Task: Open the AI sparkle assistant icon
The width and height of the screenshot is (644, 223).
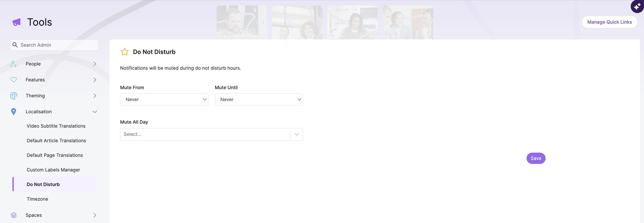Action: tap(637, 6)
